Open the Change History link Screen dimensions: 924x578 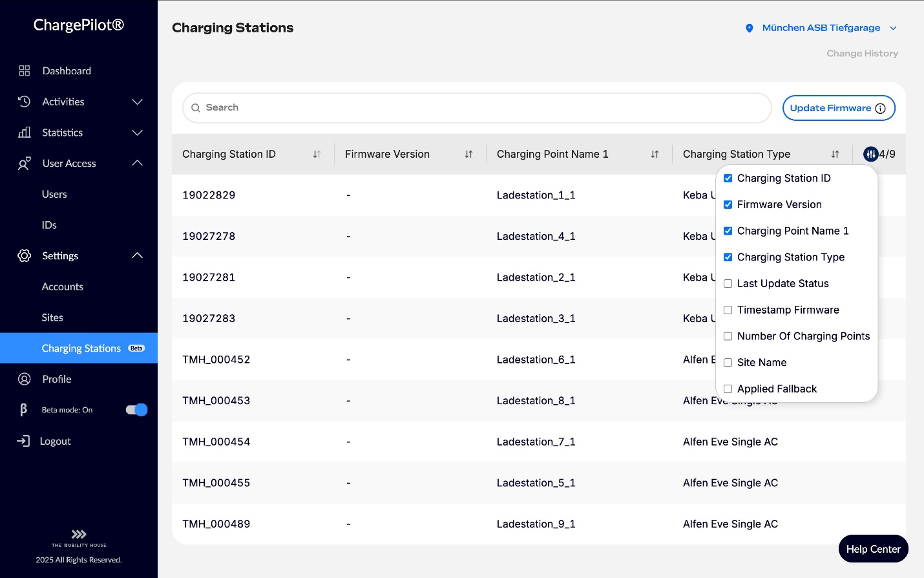[862, 54]
